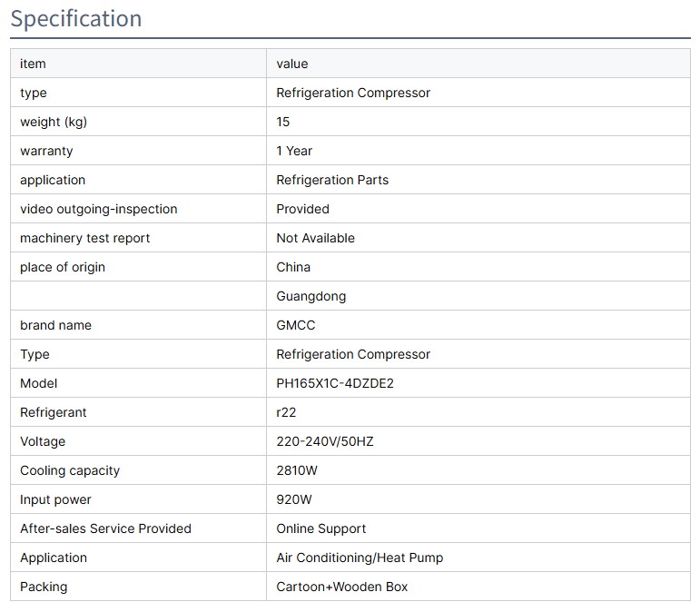Click the Not Available test report value
This screenshot has width=700, height=612.
coord(315,238)
